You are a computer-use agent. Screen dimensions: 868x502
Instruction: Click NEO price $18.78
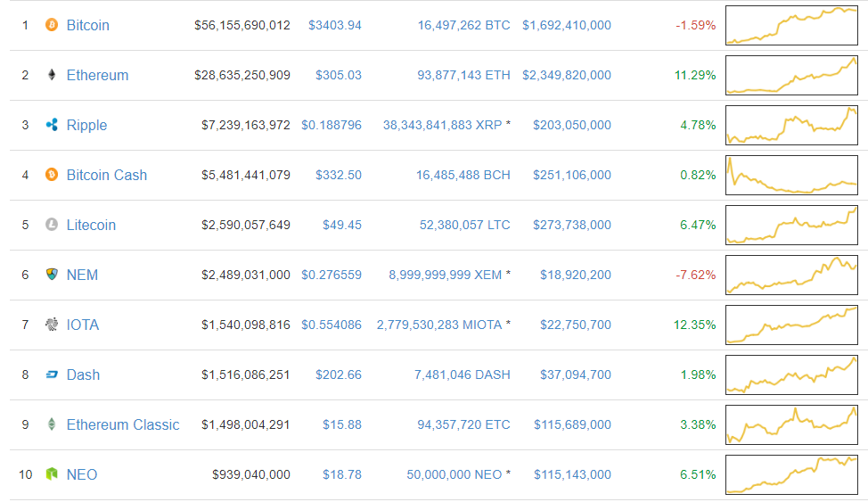(x=342, y=474)
